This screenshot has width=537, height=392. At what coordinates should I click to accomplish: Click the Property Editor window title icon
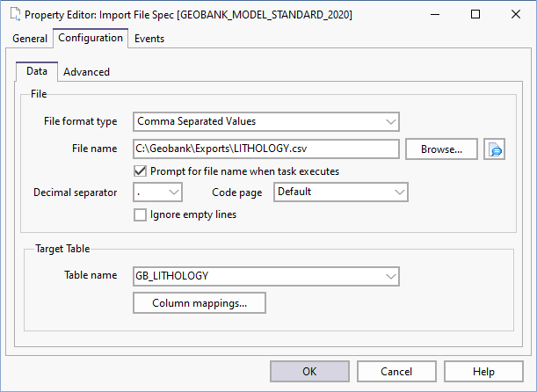pos(12,15)
